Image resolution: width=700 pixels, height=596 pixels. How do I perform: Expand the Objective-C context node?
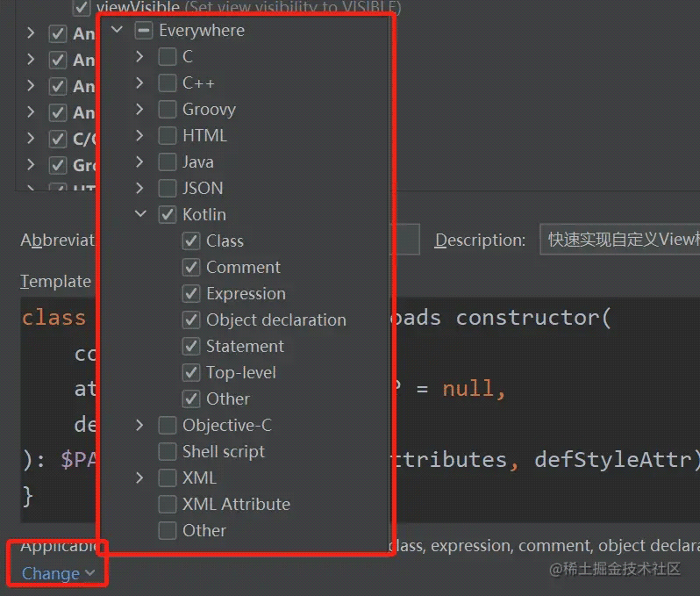[140, 425]
